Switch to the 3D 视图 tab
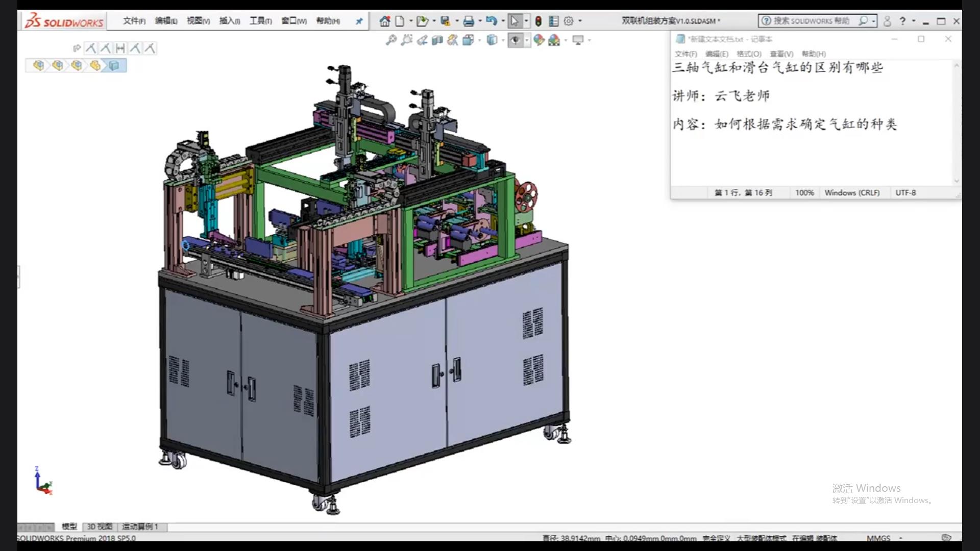The image size is (980, 551). [100, 527]
